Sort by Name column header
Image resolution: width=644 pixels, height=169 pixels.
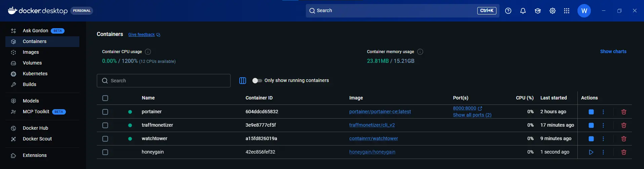[148, 98]
